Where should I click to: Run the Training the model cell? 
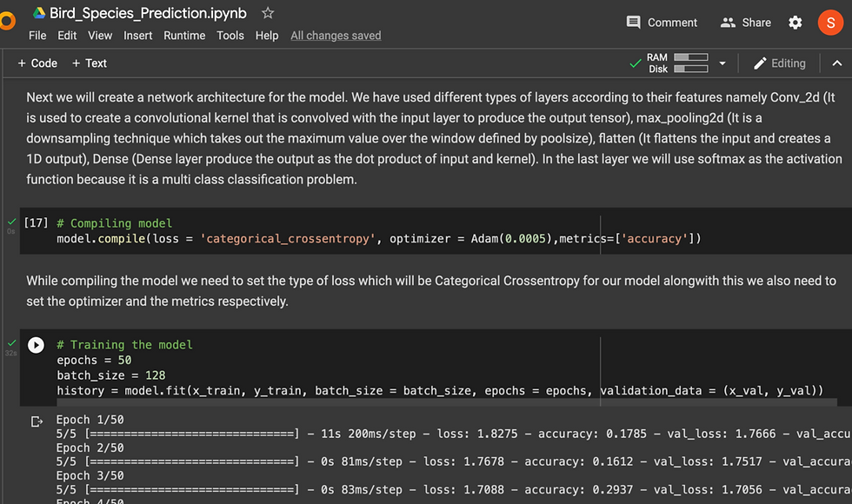click(36, 345)
